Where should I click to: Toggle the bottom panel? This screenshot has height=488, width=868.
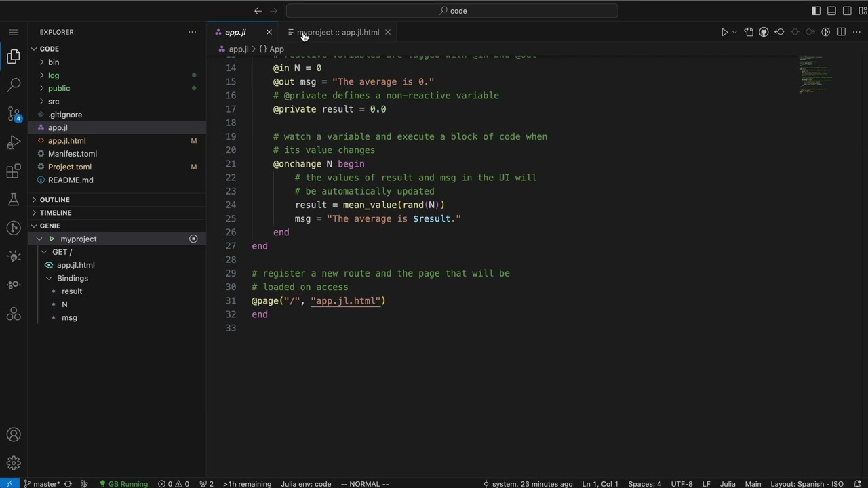[x=831, y=11]
